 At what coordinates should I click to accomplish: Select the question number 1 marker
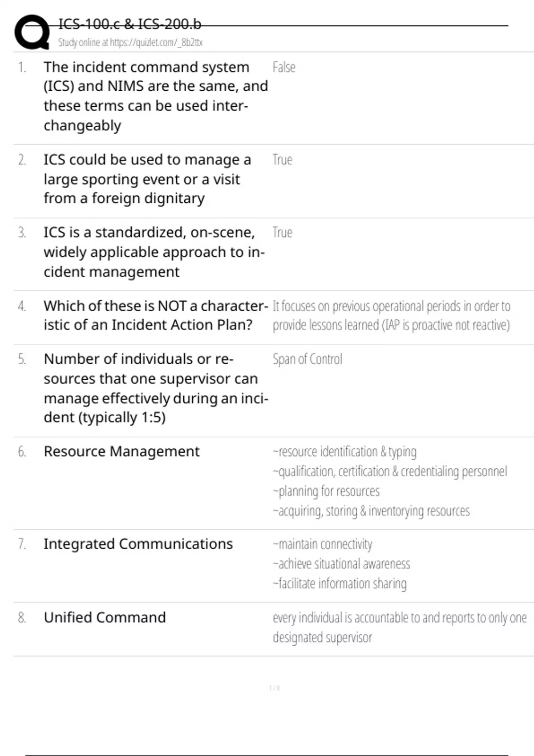tap(22, 67)
